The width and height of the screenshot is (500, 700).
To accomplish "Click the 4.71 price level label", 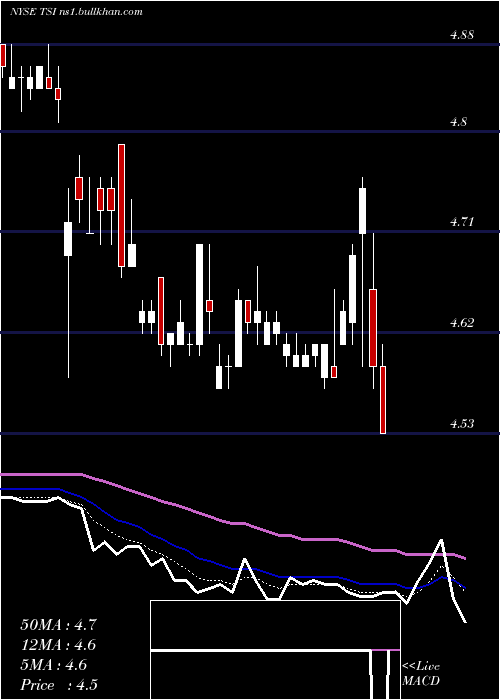I will [462, 221].
